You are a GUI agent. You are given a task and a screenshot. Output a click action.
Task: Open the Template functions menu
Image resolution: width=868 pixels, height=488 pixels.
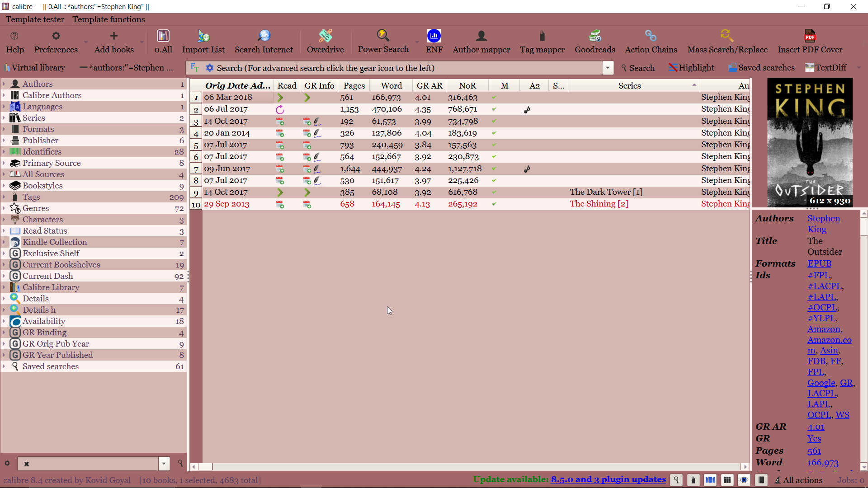[108, 19]
